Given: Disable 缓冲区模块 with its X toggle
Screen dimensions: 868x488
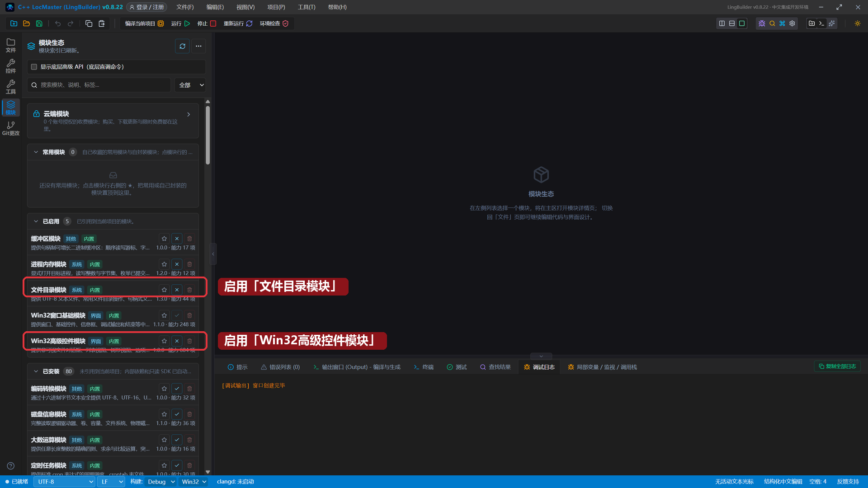Looking at the screenshot, I should point(177,239).
